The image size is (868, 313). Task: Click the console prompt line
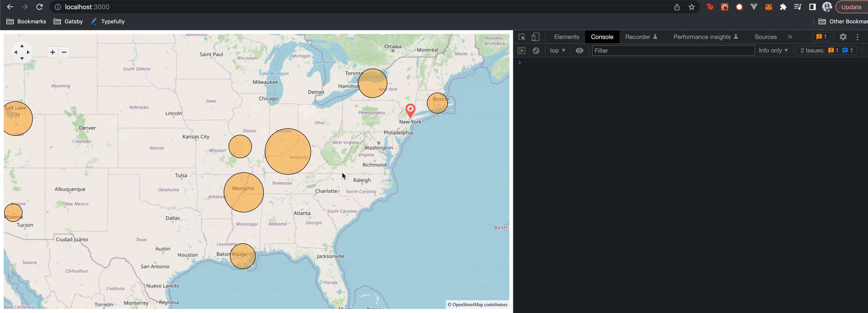tap(691, 62)
